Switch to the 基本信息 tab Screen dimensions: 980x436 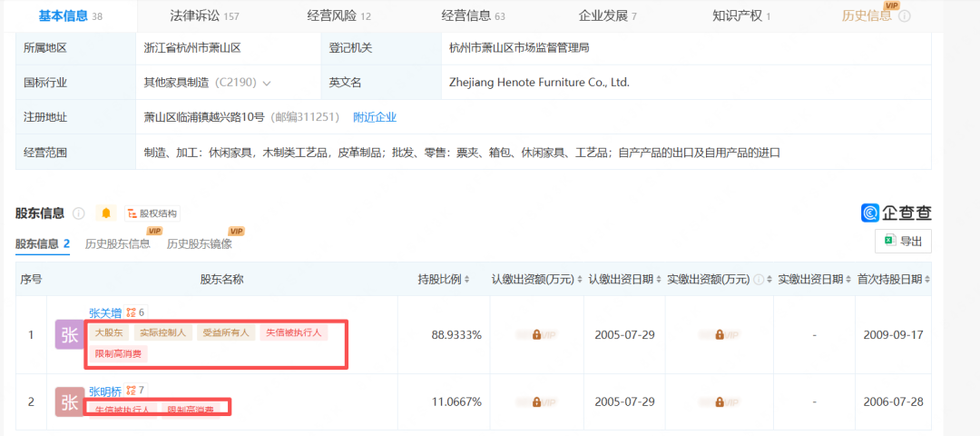coord(70,16)
